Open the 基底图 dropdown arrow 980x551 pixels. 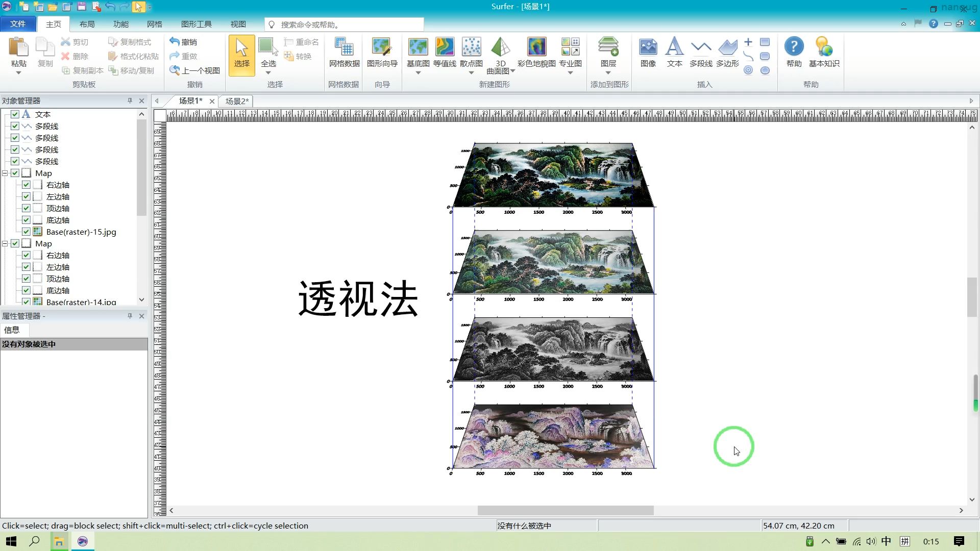click(x=418, y=73)
